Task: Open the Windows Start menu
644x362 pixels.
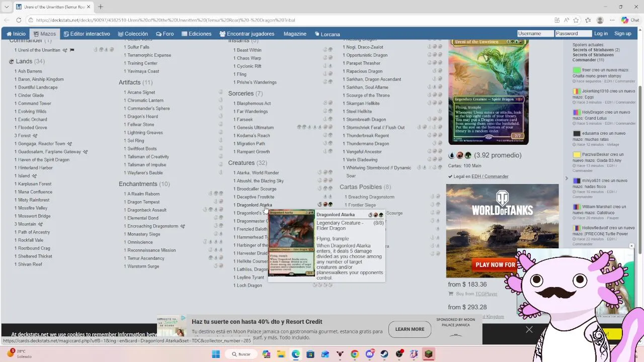Action: [x=216, y=354]
